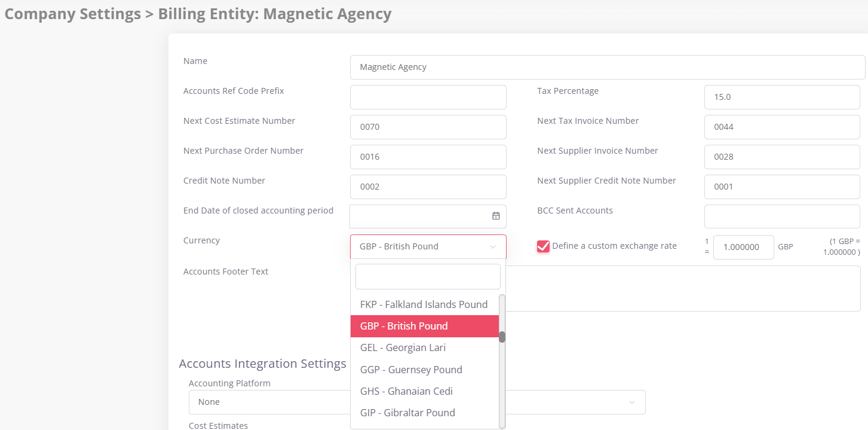Edit the Tax Percentage field

pos(782,97)
